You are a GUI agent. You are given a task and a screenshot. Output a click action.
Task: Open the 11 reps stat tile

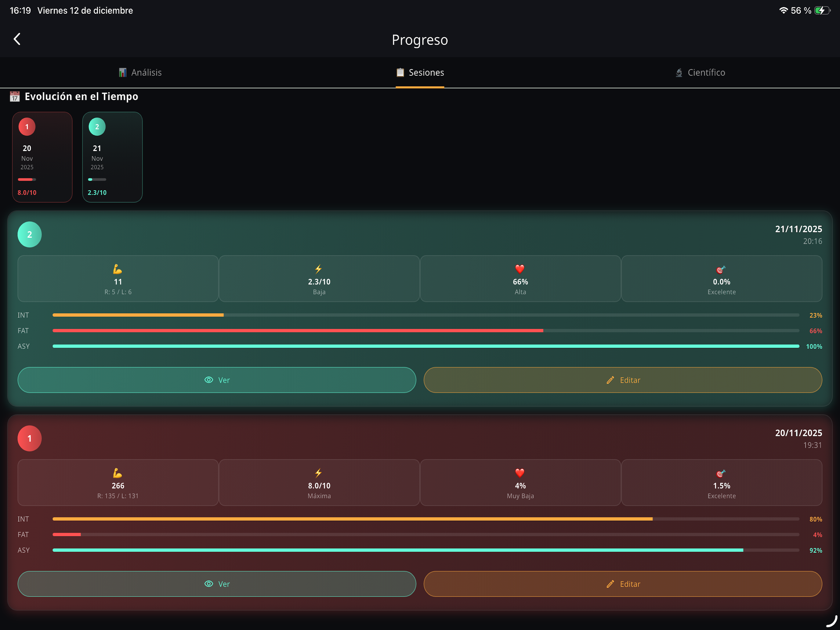(x=118, y=279)
